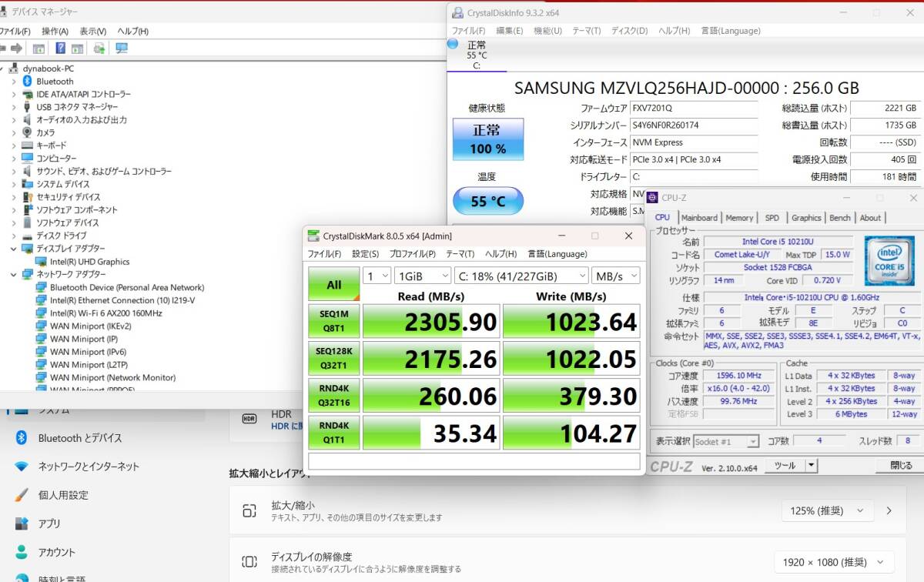924x582 pixels.
Task: Open the ツール dropdown arrow in CPU-Z
Action: click(x=811, y=466)
